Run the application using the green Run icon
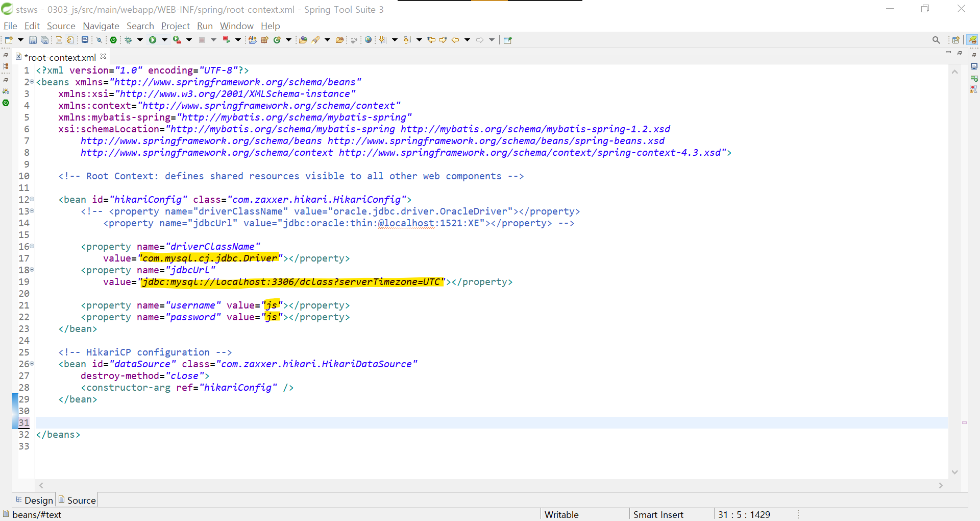The width and height of the screenshot is (980, 521). [153, 39]
